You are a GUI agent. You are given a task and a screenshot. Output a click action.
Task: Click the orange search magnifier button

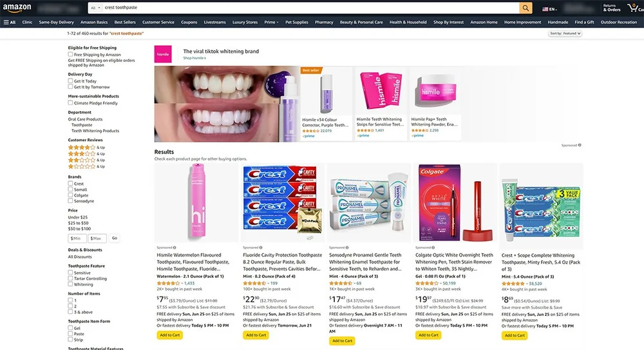pos(526,8)
